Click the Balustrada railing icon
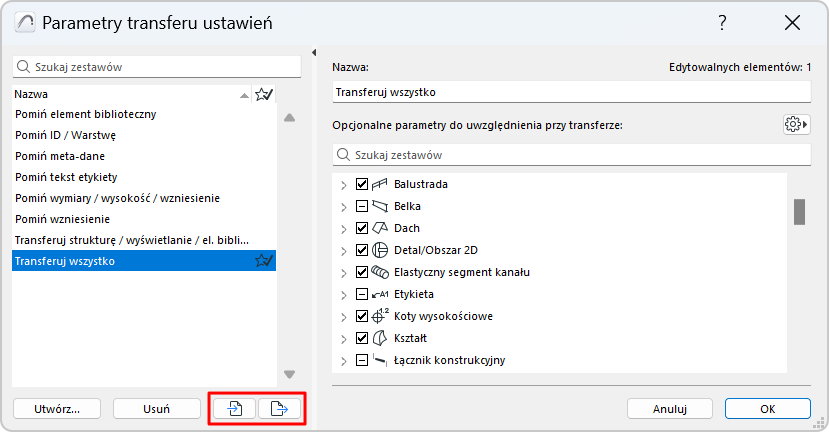 point(380,185)
